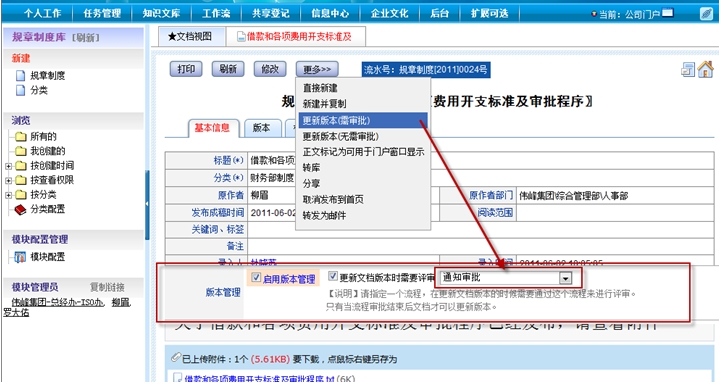Click the 罗大佑 administrator link

(x=16, y=313)
